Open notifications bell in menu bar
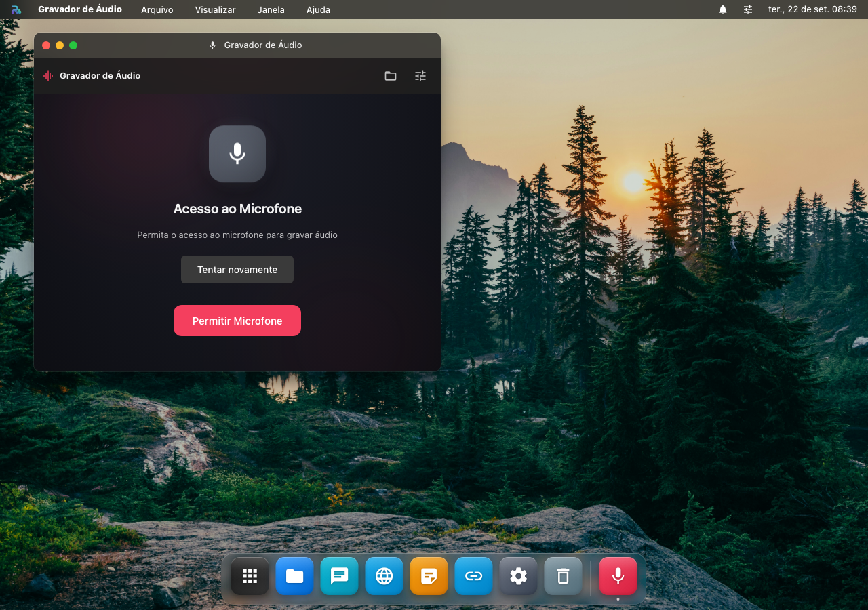868x610 pixels. click(723, 9)
